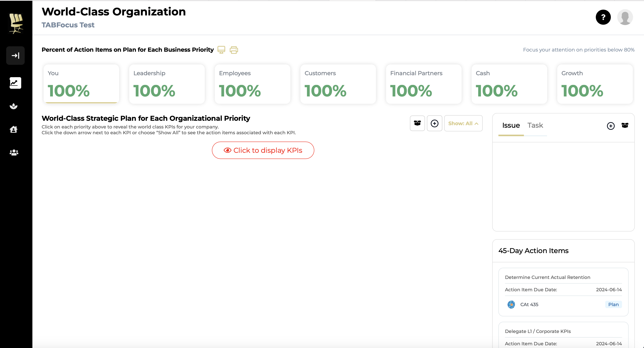Open the chart dashboard sidebar icon
The height and width of the screenshot is (348, 644).
pos(15,83)
